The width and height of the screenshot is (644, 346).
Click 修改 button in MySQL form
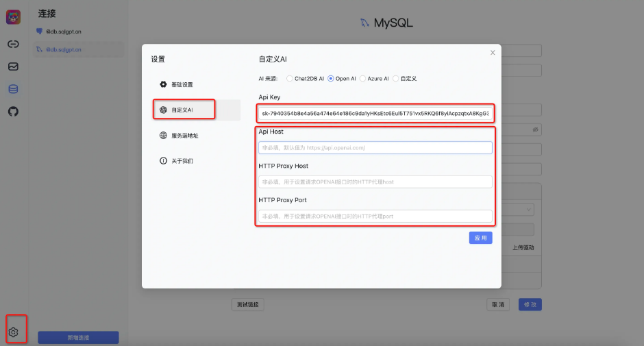pyautogui.click(x=530, y=304)
